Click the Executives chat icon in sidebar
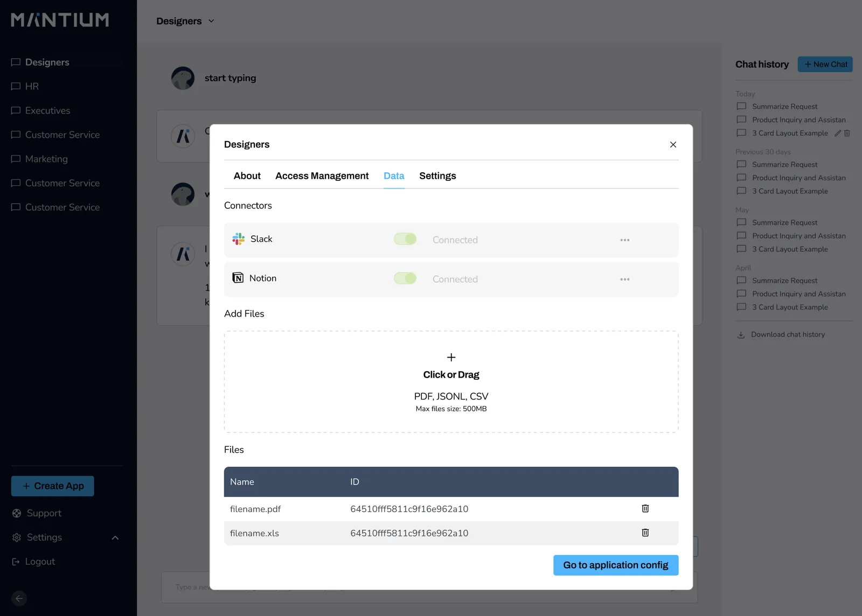 click(16, 110)
